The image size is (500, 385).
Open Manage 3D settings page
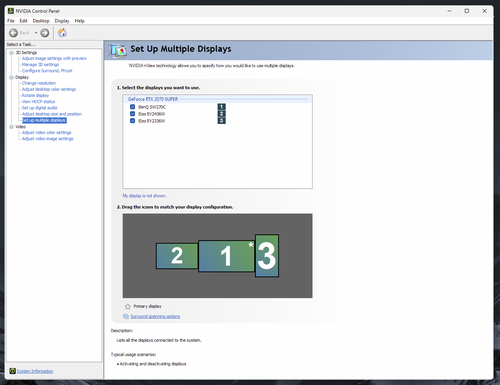pyautogui.click(x=40, y=65)
